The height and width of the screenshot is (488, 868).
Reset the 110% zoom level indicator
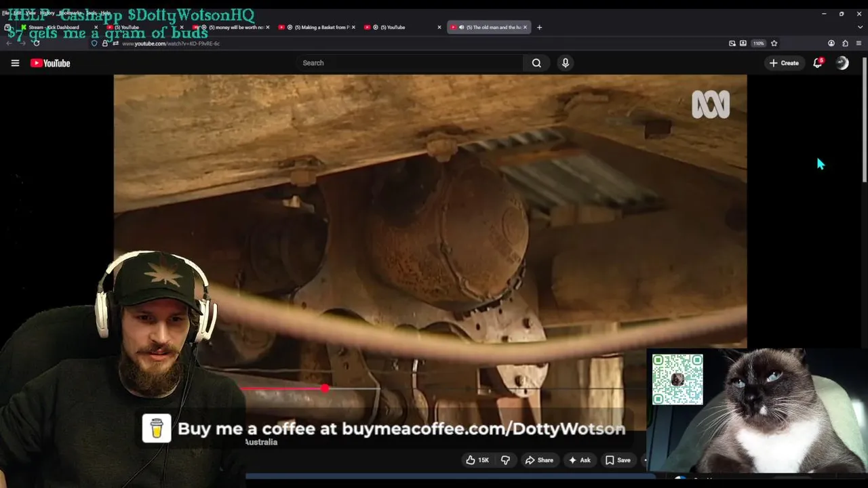[758, 43]
